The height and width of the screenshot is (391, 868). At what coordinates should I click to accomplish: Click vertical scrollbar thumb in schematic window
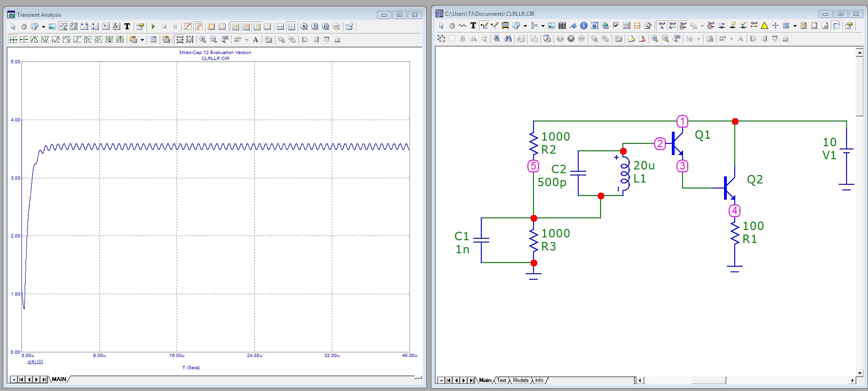point(860,87)
